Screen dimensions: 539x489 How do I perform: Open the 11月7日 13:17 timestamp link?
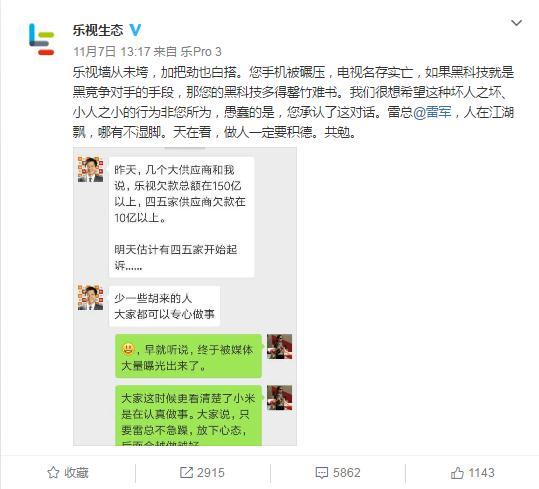pos(111,52)
